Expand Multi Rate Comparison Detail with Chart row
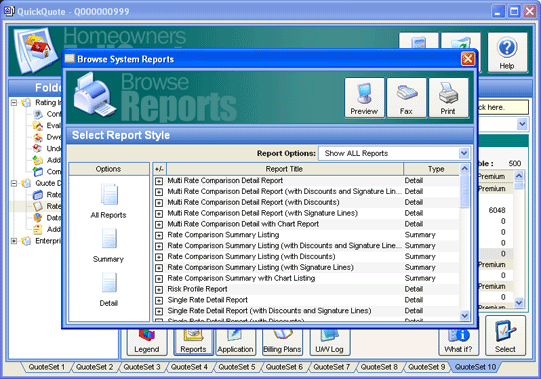Screen dimensions: 541x379 point(159,224)
